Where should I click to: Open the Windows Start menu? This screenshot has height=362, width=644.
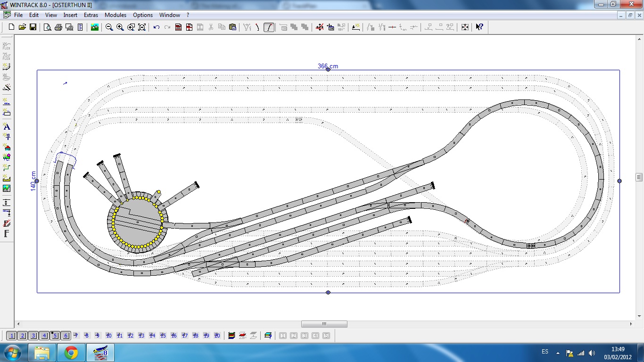(12, 353)
